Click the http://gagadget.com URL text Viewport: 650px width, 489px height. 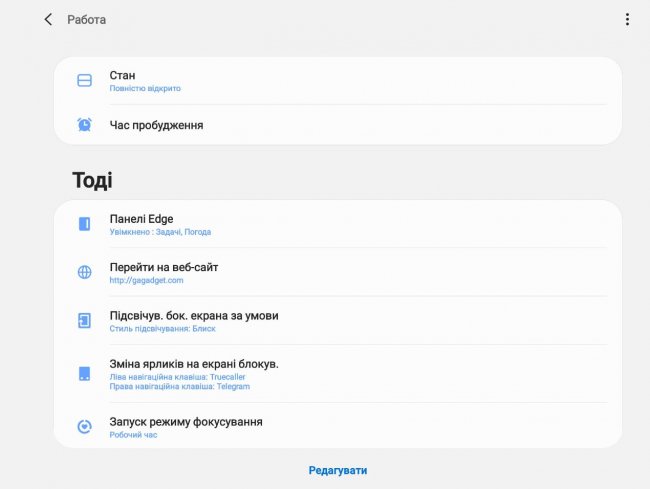(146, 281)
